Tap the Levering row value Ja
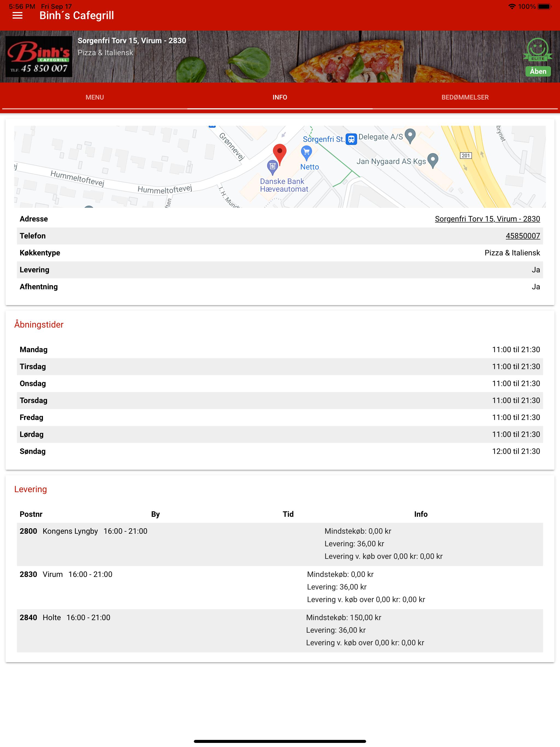This screenshot has height=747, width=560. [536, 270]
